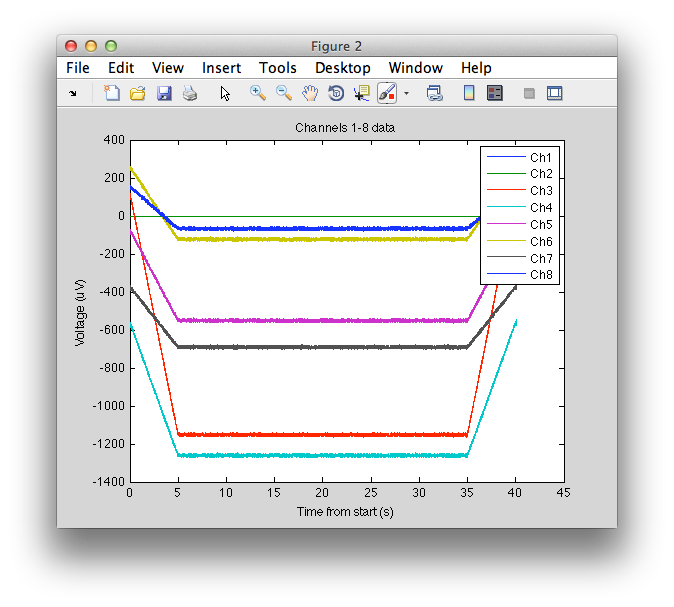Select the Pan hand tool
This screenshot has height=607, width=674.
point(309,93)
